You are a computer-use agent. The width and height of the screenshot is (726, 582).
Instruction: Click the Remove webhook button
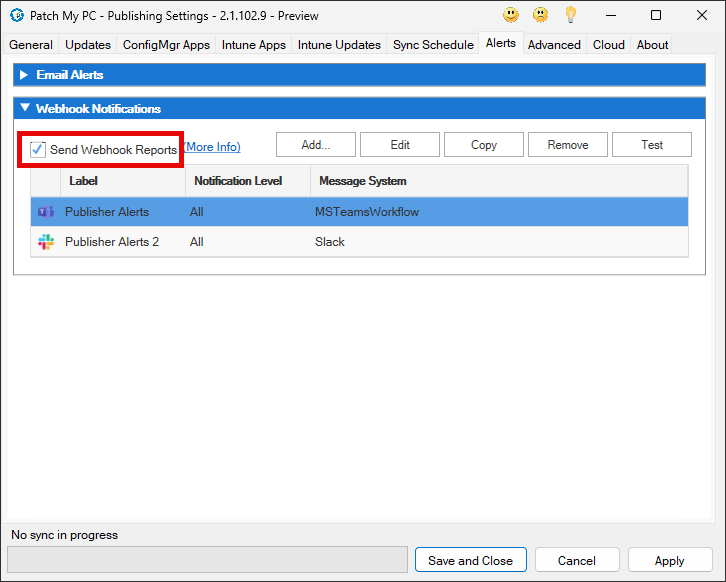(x=568, y=145)
